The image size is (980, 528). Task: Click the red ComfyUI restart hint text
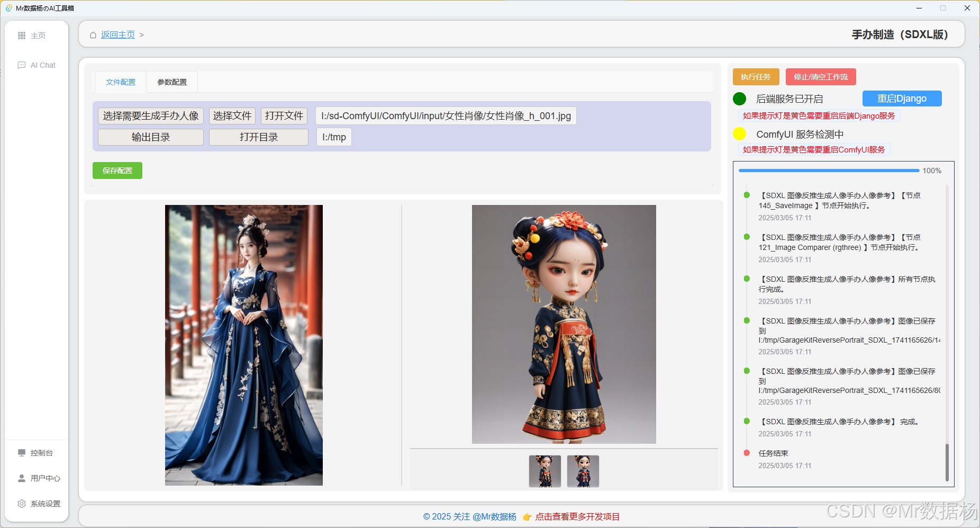(x=814, y=150)
